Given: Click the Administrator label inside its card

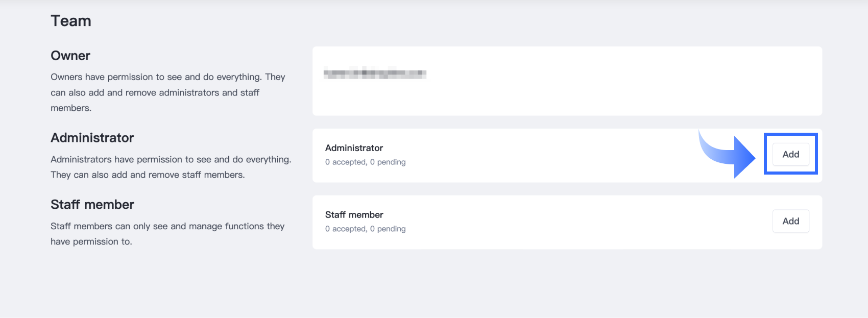Looking at the screenshot, I should click(354, 148).
